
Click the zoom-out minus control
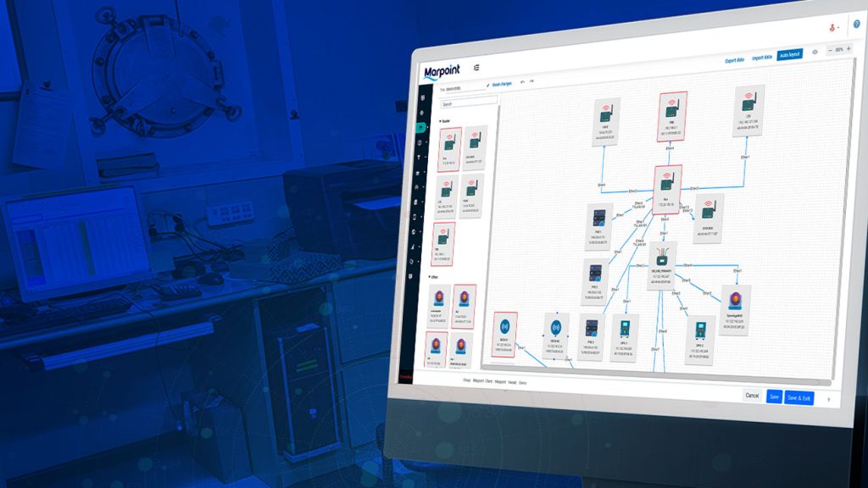pyautogui.click(x=830, y=49)
